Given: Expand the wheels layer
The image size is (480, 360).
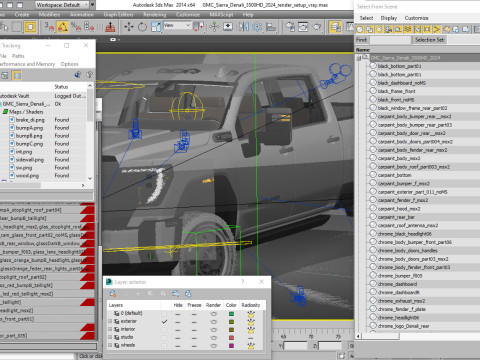Looking at the screenshot, I should click(110, 345).
